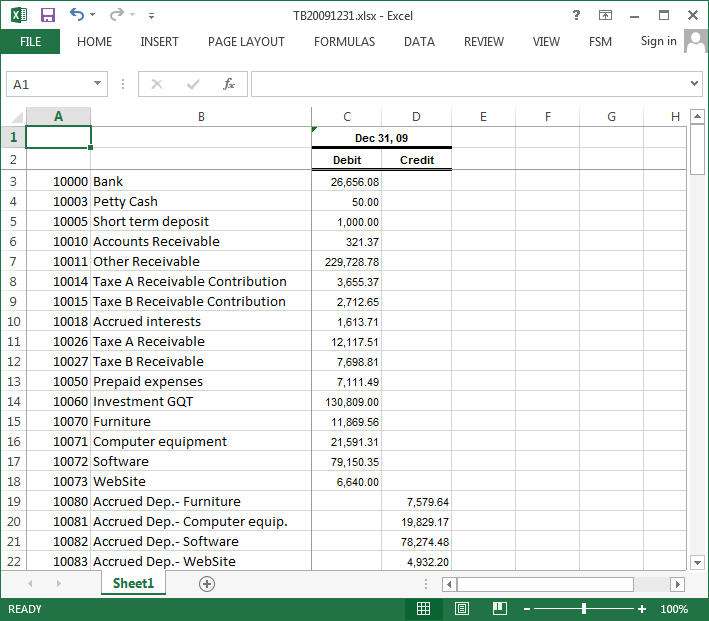Undo the last action
The image size is (709, 621).
(x=76, y=15)
